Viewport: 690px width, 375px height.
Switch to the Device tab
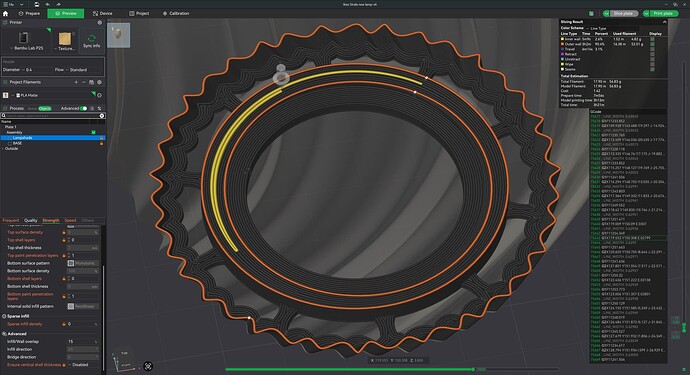click(103, 14)
